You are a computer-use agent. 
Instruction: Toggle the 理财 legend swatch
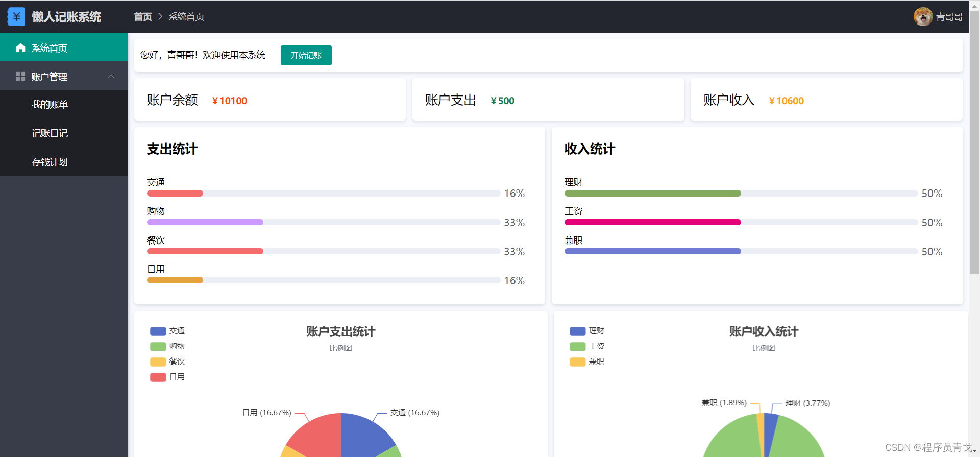pos(578,331)
